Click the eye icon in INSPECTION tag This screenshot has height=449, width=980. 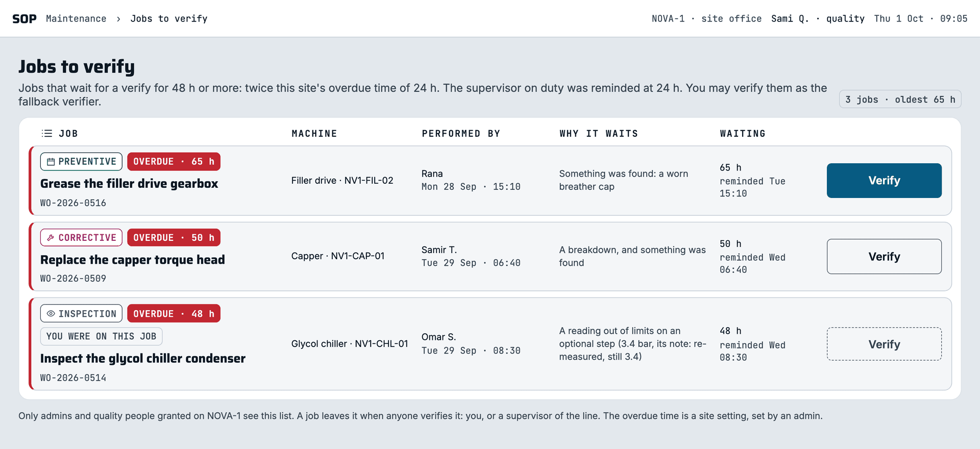pos(51,314)
